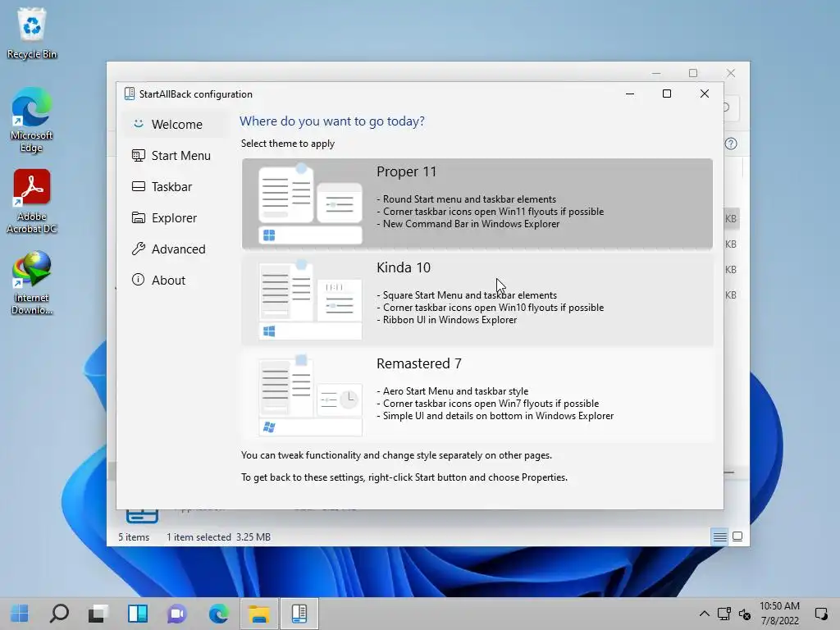This screenshot has height=630, width=840.
Task: Click the Explorer sidebar folder icon
Action: tap(138, 217)
